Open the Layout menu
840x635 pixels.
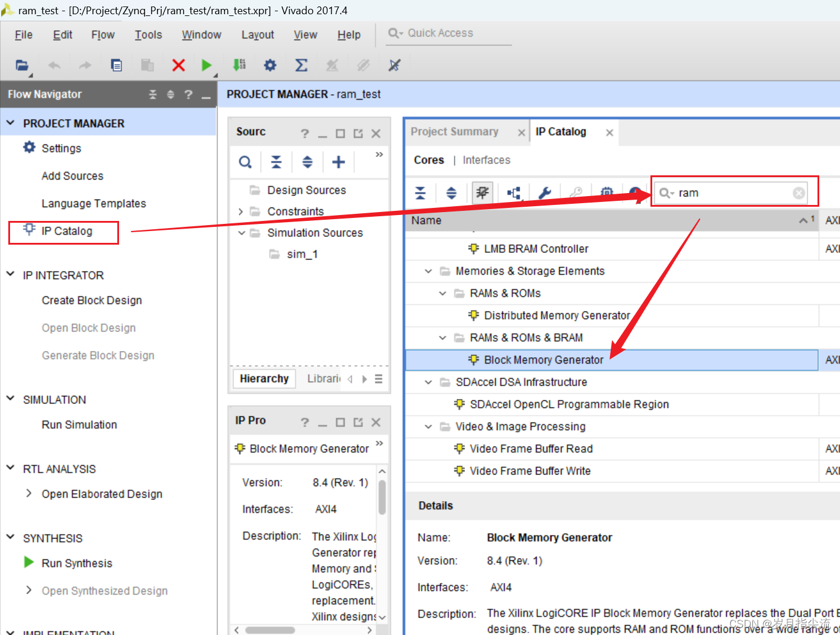(x=258, y=35)
